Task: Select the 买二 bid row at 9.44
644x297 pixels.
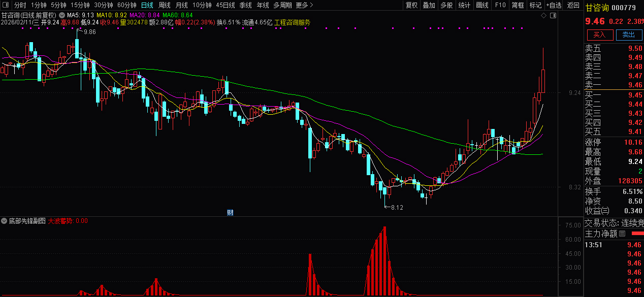Action: click(614, 104)
